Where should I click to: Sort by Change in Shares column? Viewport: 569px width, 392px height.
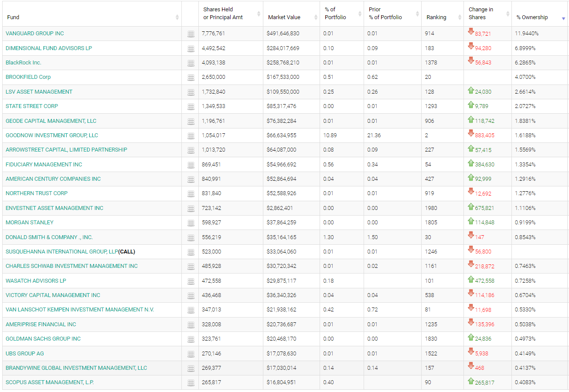(487, 14)
